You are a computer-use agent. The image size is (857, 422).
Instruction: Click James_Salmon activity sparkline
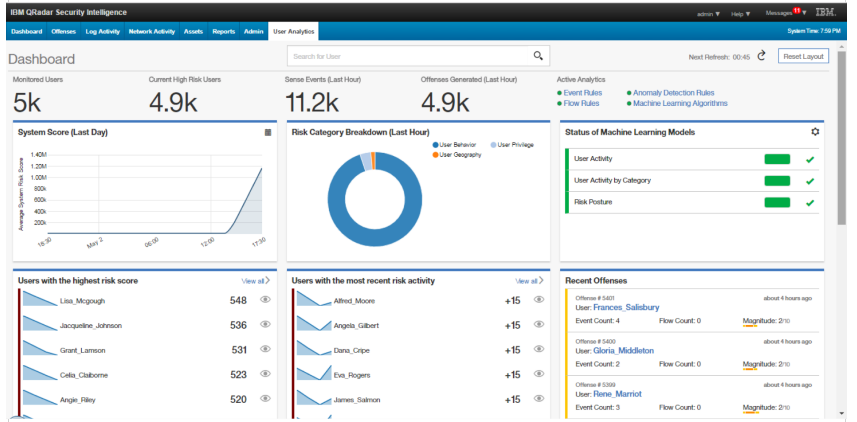[314, 397]
